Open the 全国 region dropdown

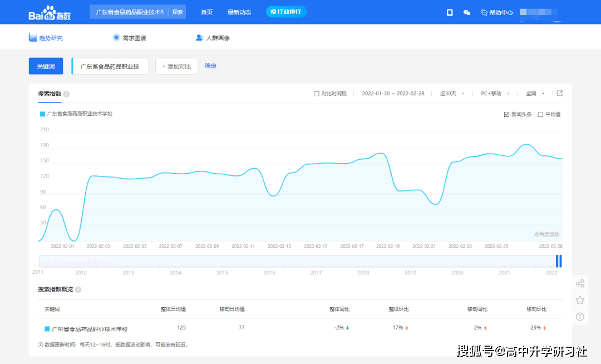click(535, 94)
